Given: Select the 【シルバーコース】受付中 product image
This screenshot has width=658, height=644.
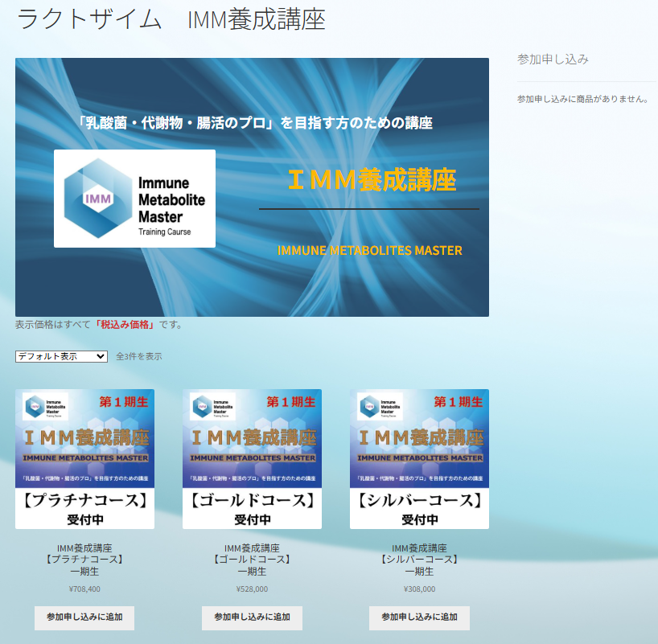Looking at the screenshot, I should [x=419, y=459].
